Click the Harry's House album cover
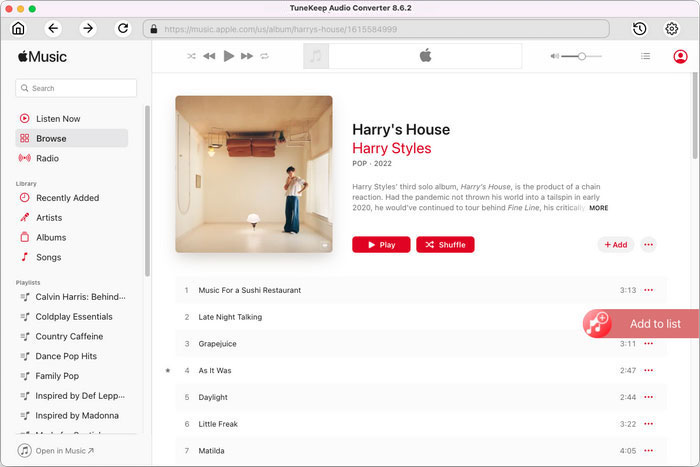This screenshot has width=700, height=467. coord(254,174)
